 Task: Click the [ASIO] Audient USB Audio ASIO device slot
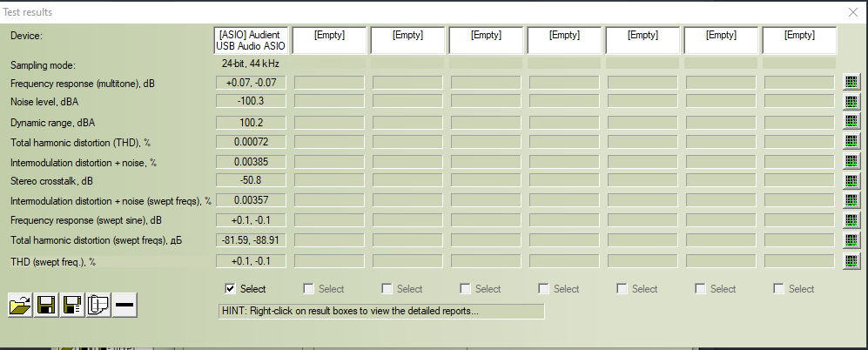point(252,40)
